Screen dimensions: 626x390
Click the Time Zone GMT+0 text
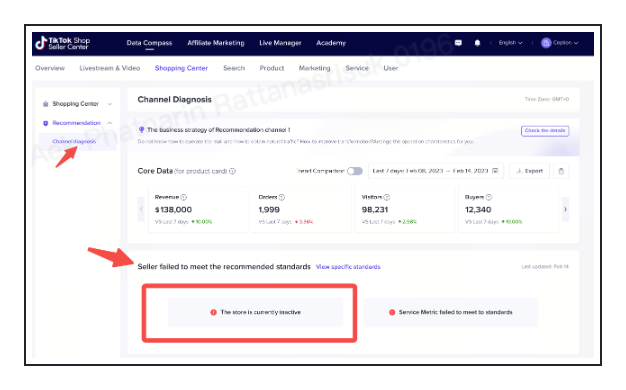547,99
